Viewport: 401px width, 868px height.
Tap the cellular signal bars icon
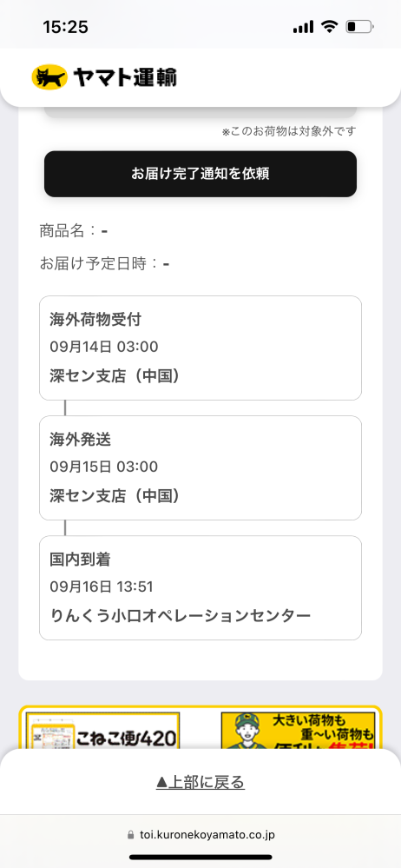click(x=303, y=27)
